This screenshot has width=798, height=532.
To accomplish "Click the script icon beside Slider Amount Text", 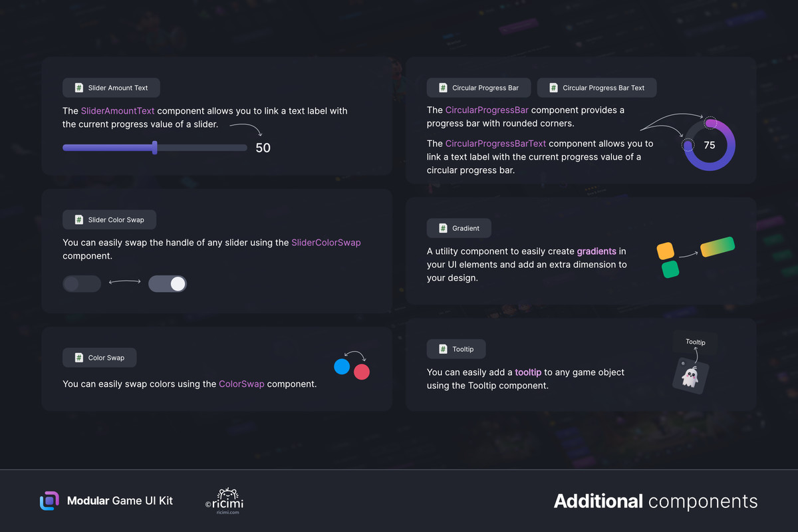I will pos(78,88).
